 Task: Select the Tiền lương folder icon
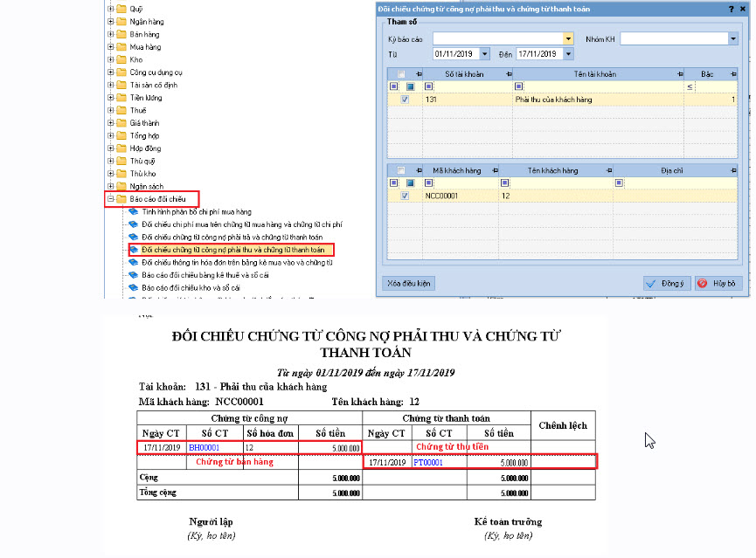(121, 98)
